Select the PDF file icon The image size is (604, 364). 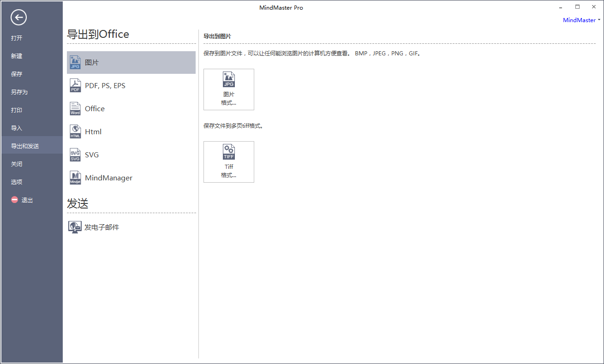click(x=75, y=85)
